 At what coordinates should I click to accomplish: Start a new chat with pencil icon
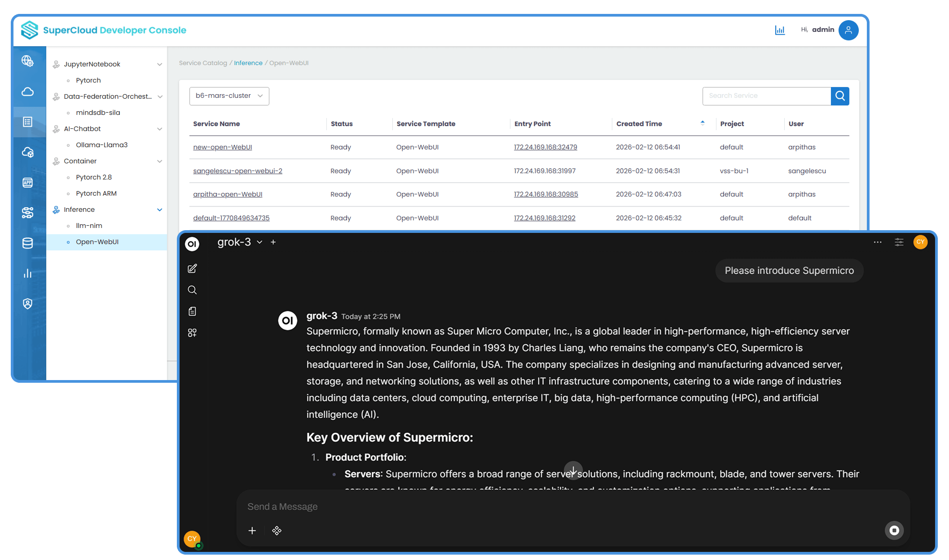(192, 269)
